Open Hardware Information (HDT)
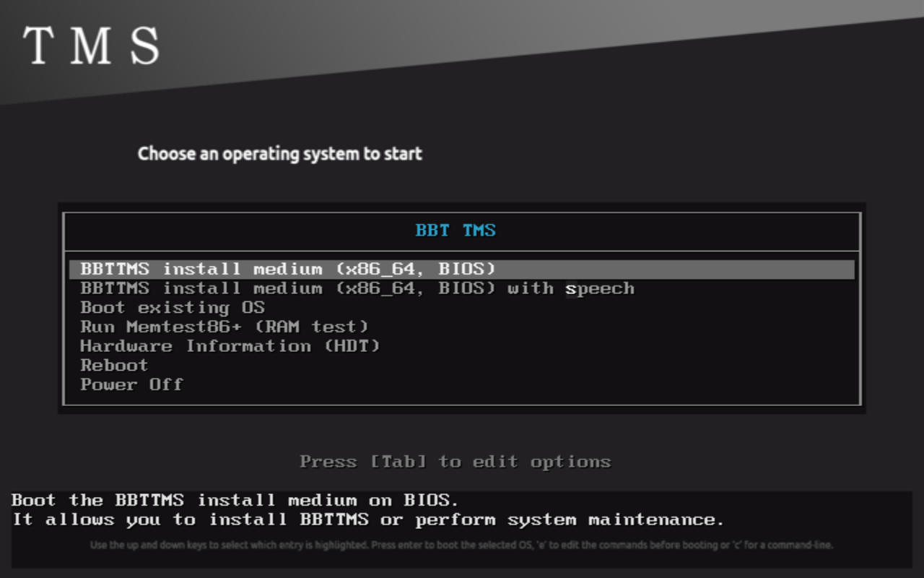The width and height of the screenshot is (924, 578). (x=230, y=346)
